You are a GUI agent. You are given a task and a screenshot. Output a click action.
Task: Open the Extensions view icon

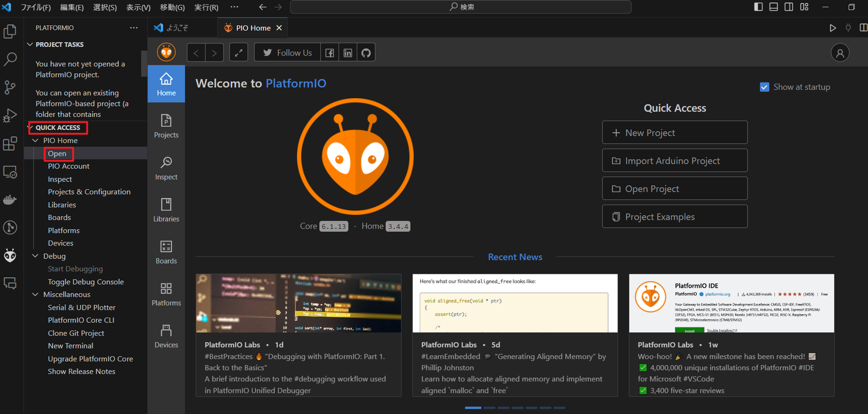[x=10, y=144]
